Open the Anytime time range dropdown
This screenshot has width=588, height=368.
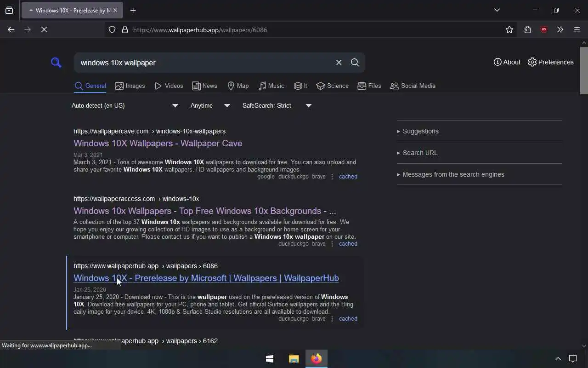pyautogui.click(x=210, y=105)
